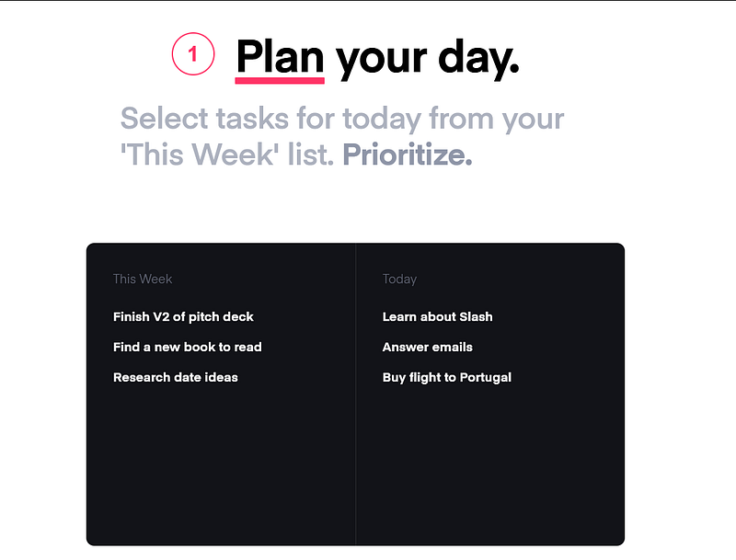Pick the Buy flight to Portugal task
Image resolution: width=736 pixels, height=560 pixels.
(447, 378)
